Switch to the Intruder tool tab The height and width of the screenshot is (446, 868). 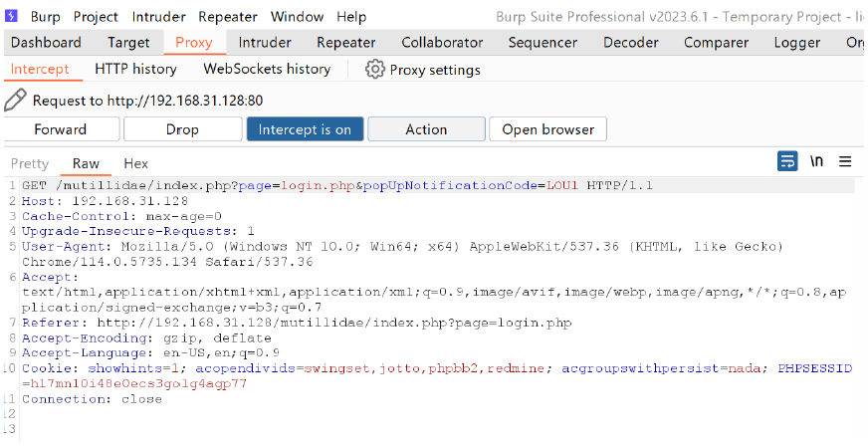tap(265, 43)
